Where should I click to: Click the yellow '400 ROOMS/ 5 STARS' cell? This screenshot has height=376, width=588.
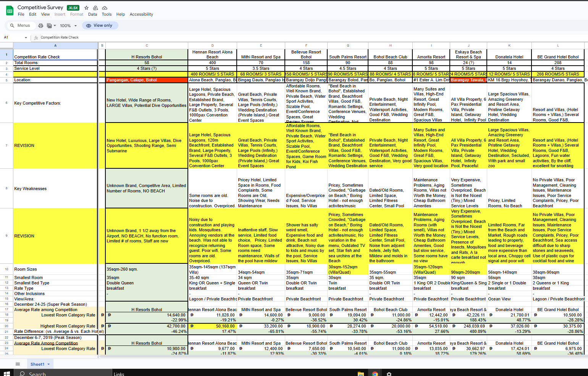212,74
